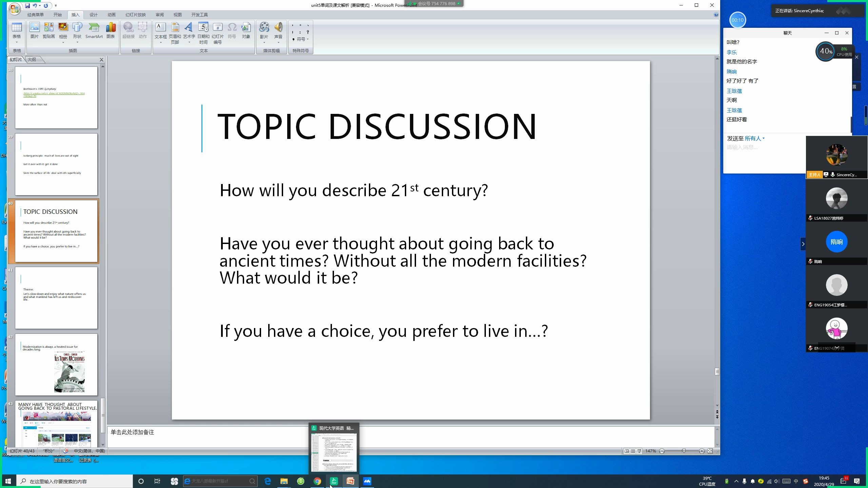Open File Explorer from taskbar

pos(284,481)
